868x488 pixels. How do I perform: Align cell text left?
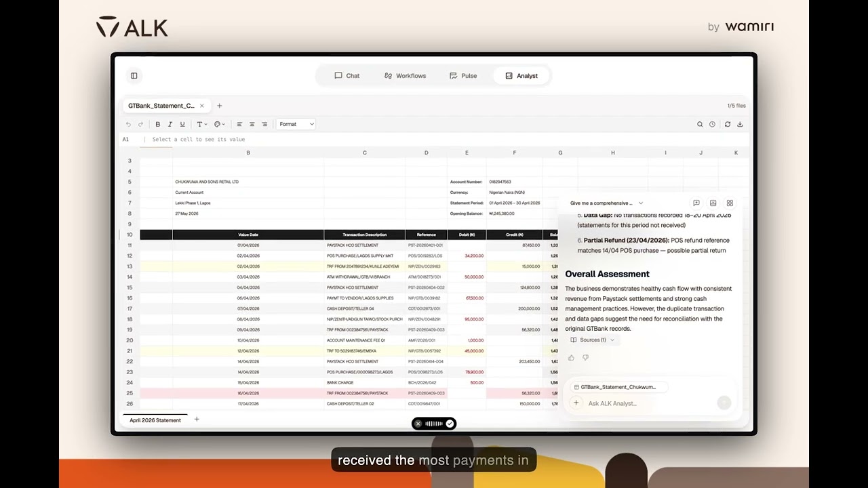point(239,124)
